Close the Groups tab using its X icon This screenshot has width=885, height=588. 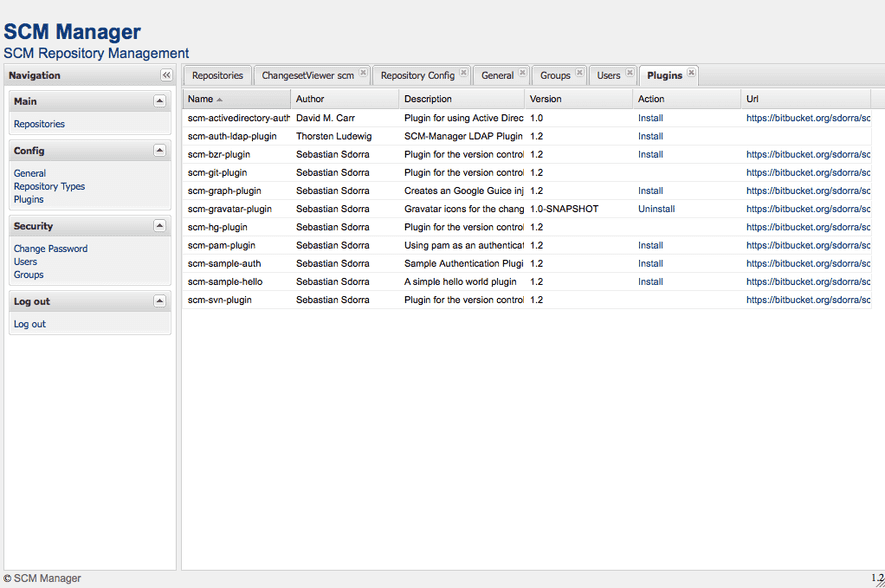pos(579,71)
